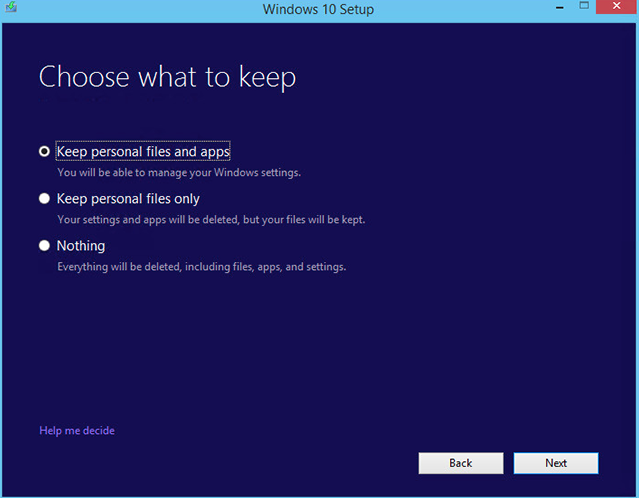
Task: Go back with the Back button
Action: point(461,463)
